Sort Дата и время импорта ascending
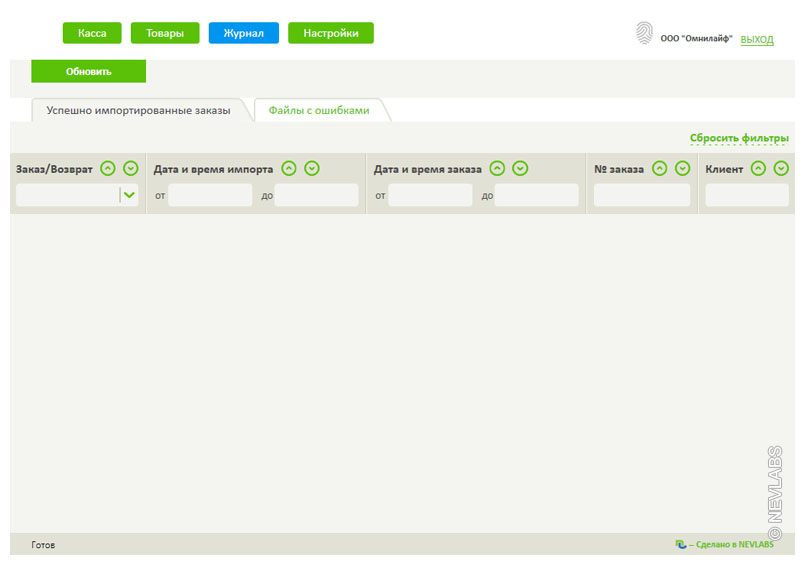 289,169
